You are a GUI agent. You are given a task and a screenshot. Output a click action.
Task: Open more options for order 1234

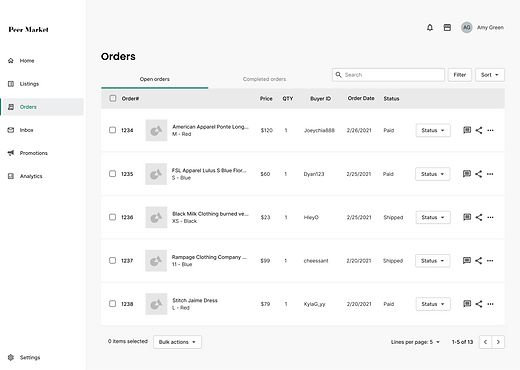pyautogui.click(x=490, y=130)
